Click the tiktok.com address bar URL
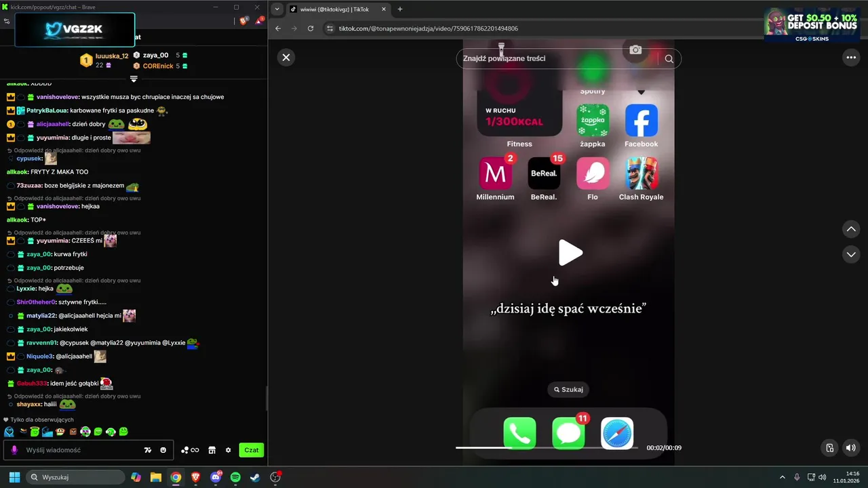 coord(429,28)
